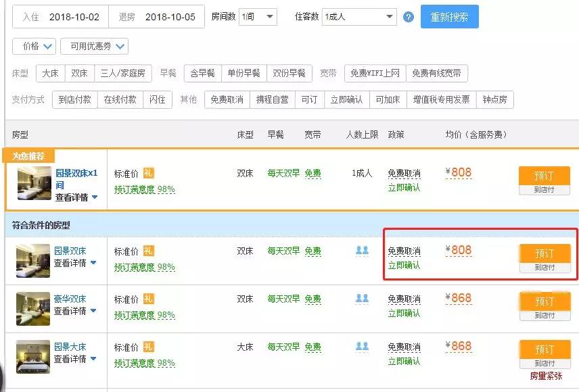Image resolution: width=579 pixels, height=392 pixels.
Task: Expand the 价格 price filter dropdown
Action: (34, 47)
